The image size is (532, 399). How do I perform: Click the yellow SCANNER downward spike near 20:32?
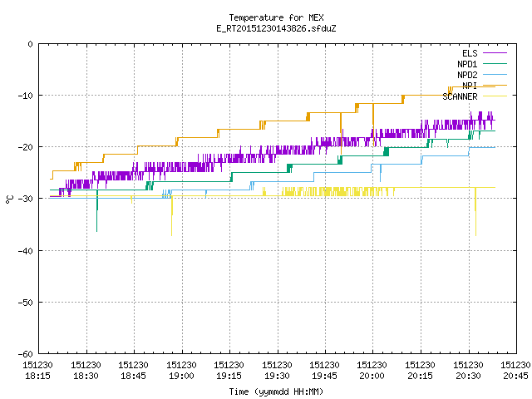(x=475, y=212)
